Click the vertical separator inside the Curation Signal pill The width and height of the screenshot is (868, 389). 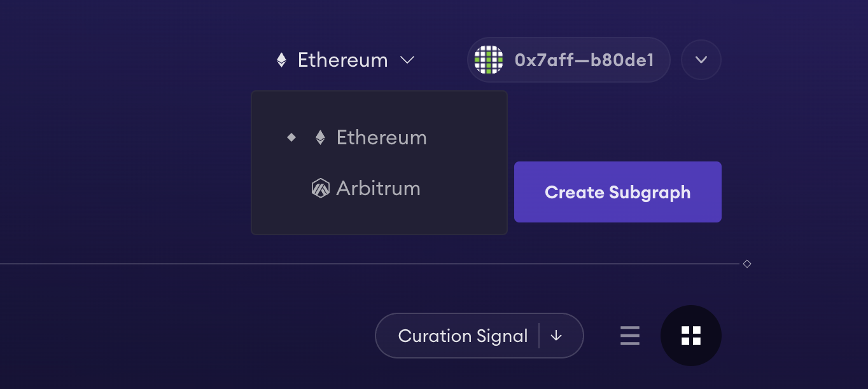point(539,336)
